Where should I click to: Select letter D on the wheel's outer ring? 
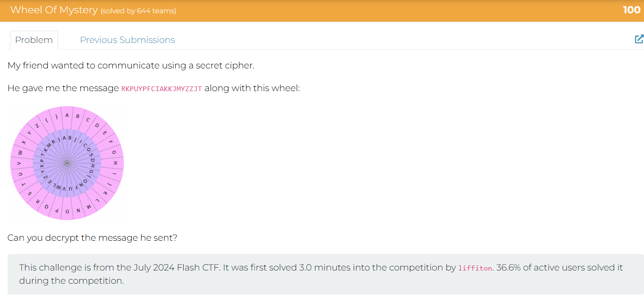[x=97, y=126]
